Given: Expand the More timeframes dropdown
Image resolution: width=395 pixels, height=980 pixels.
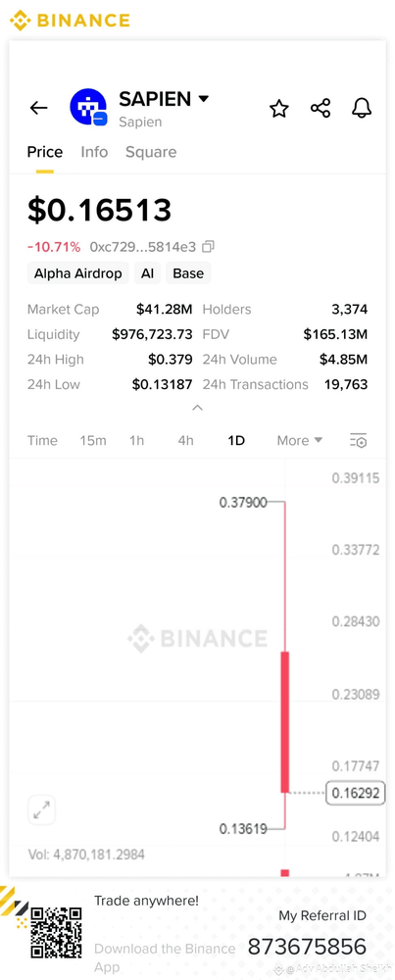Looking at the screenshot, I should coord(299,441).
